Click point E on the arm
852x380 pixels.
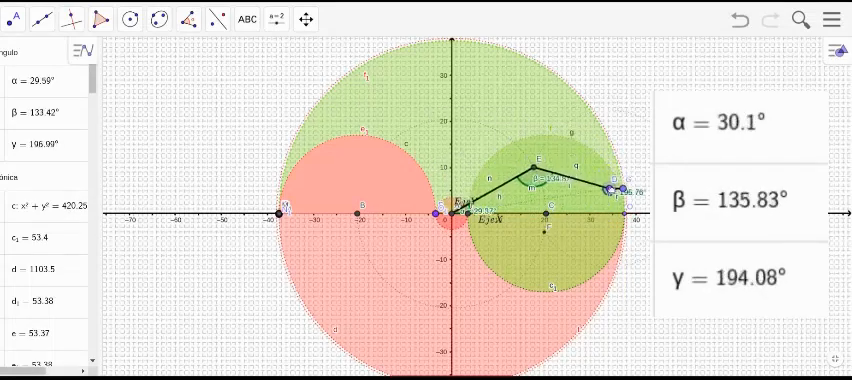point(534,166)
